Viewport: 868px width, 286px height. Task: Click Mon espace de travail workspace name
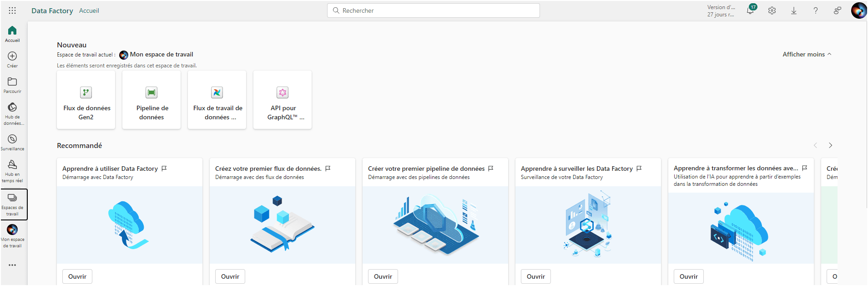pyautogui.click(x=161, y=54)
